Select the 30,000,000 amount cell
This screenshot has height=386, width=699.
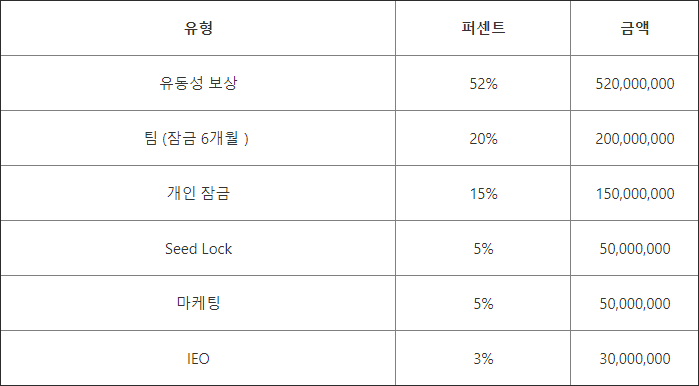634,358
